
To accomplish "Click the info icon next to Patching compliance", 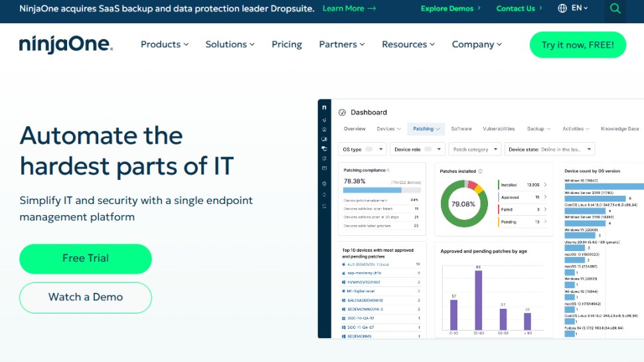I will point(388,170).
